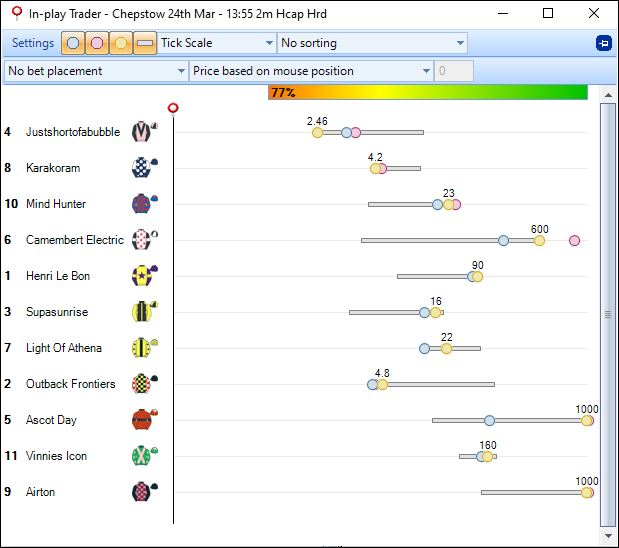Select the Supasunrise runner name
The image size is (619, 548).
[x=57, y=312]
